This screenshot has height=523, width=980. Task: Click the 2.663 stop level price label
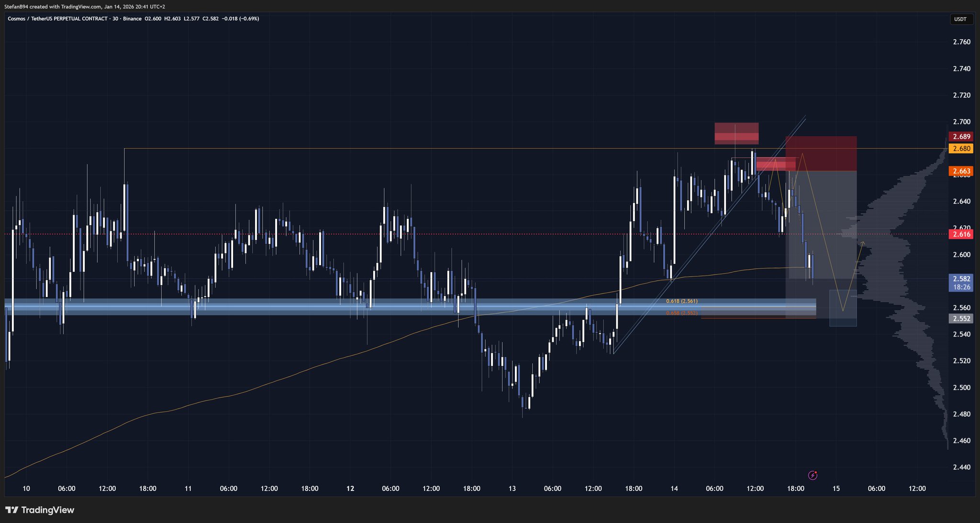coord(961,171)
